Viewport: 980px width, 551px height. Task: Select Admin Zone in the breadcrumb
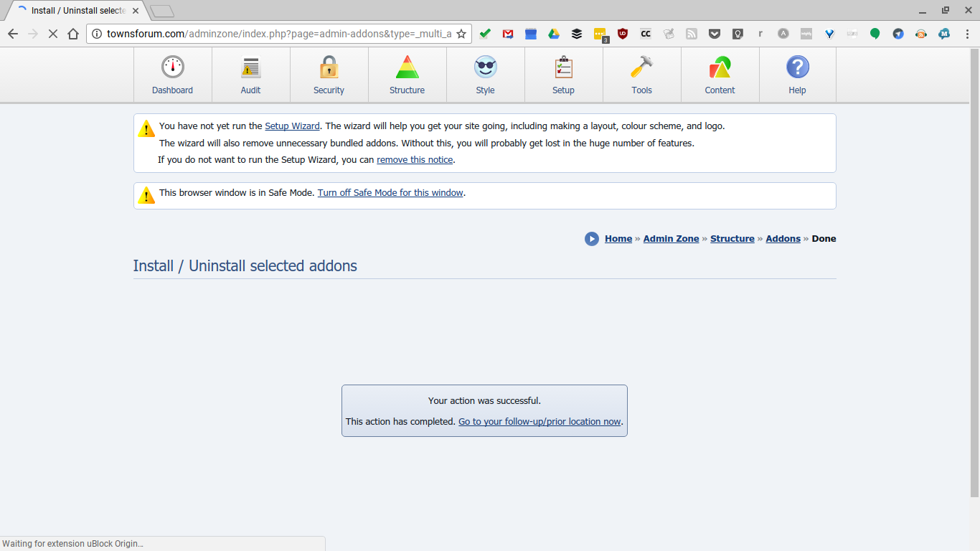[x=671, y=239]
